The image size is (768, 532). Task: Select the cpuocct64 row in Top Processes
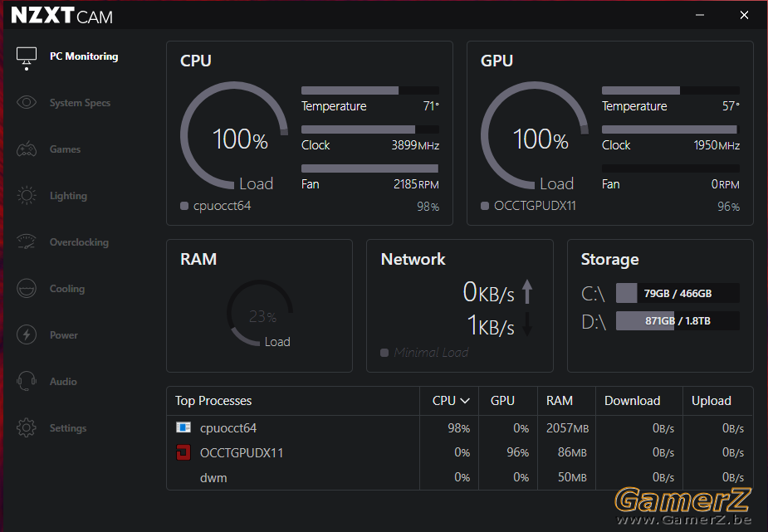pos(459,428)
